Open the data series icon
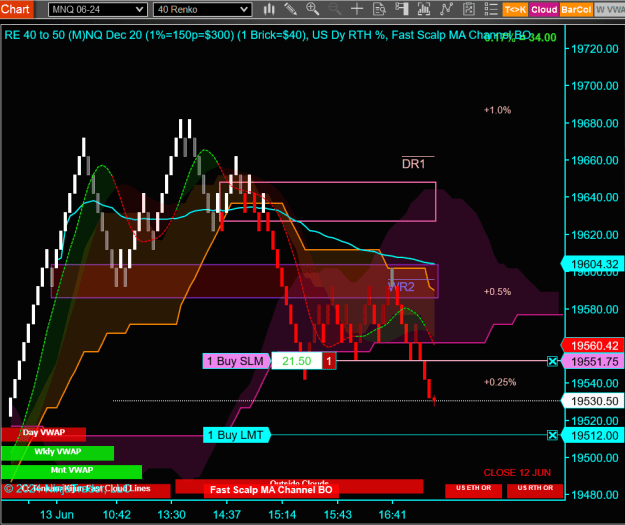The image size is (625, 525). [424, 9]
